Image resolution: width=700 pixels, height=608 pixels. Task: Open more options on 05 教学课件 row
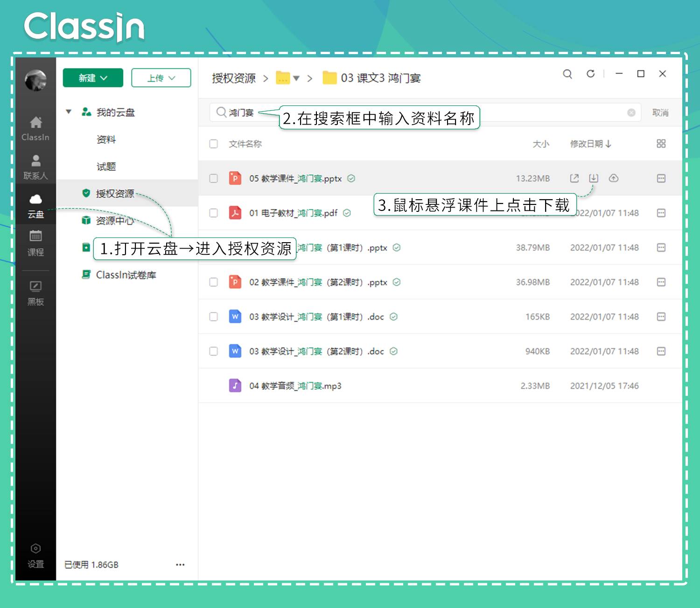661,178
